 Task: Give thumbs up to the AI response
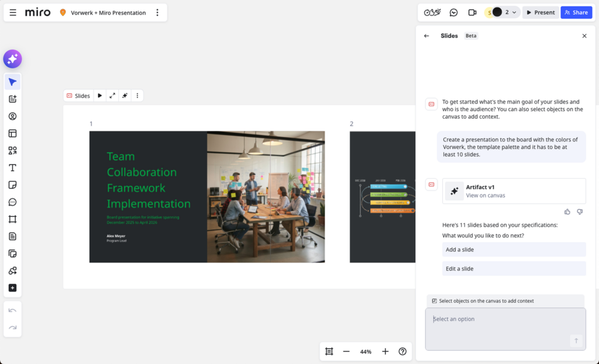click(x=567, y=212)
